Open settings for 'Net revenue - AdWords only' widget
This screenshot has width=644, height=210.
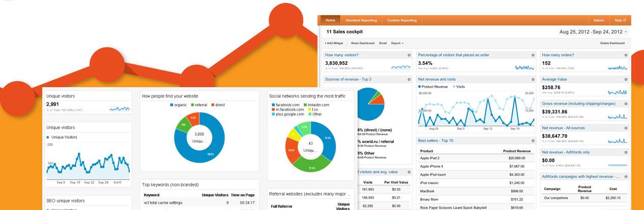tap(625, 152)
